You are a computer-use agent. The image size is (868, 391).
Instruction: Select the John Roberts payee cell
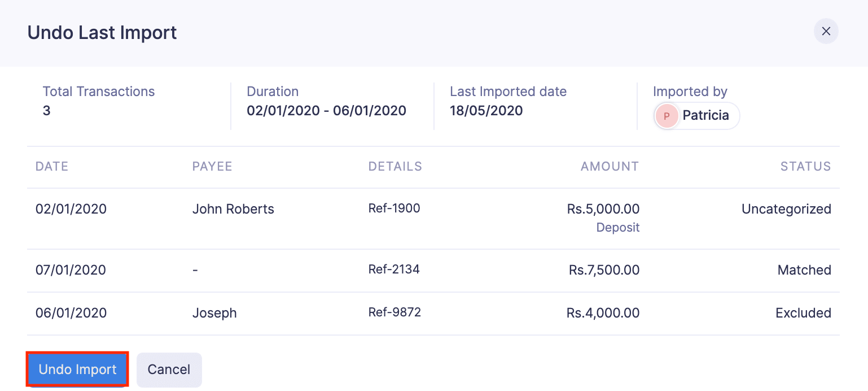pos(233,209)
